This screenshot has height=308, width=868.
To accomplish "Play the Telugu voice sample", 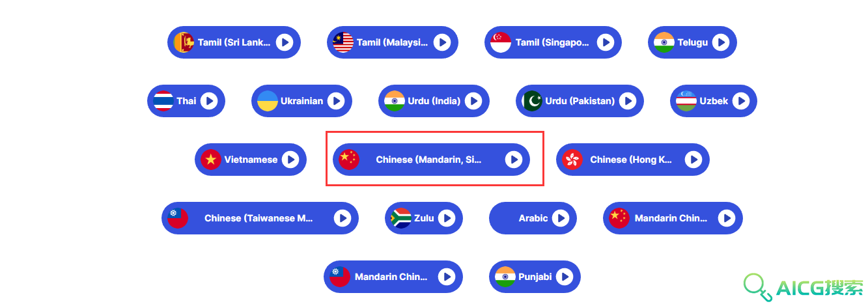I will [720, 42].
